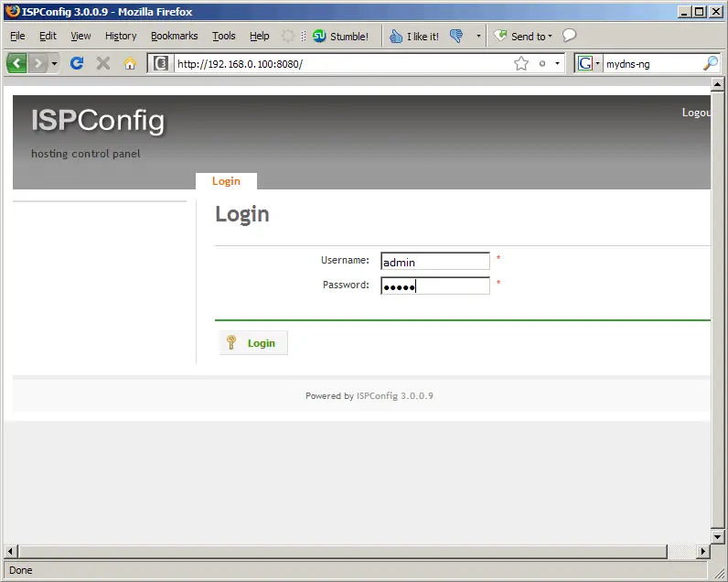Click the loading throbber icon
The height and width of the screenshot is (582, 728).
pos(288,36)
